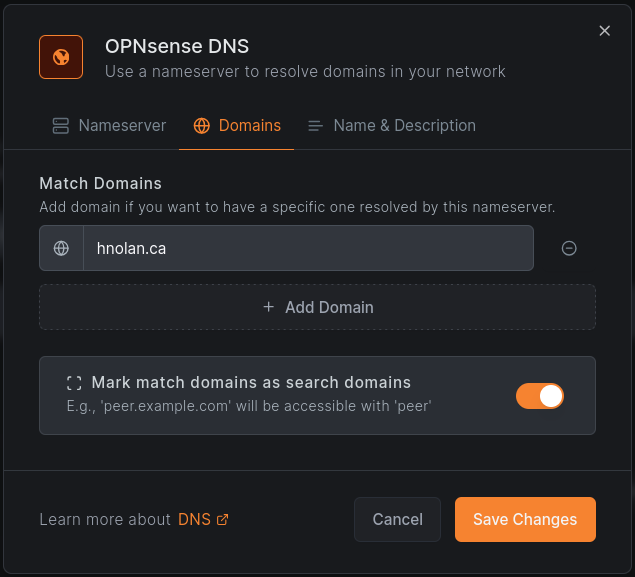Click the 'Mark match domains as search domains' label
This screenshot has width=635, height=577.
[x=251, y=383]
